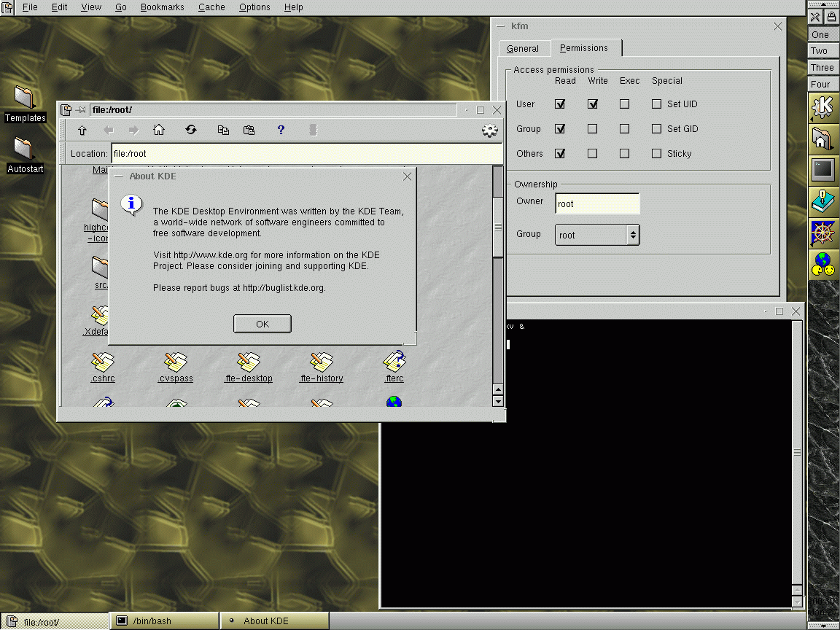The height and width of the screenshot is (630, 840).
Task: Toggle Write permission for Group
Action: 592,129
